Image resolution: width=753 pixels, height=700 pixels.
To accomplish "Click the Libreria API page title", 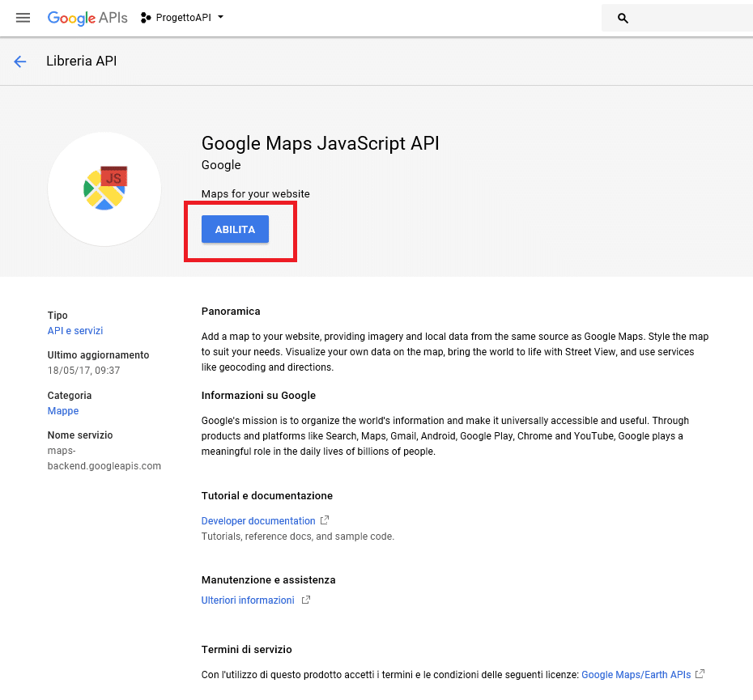I will (x=81, y=61).
